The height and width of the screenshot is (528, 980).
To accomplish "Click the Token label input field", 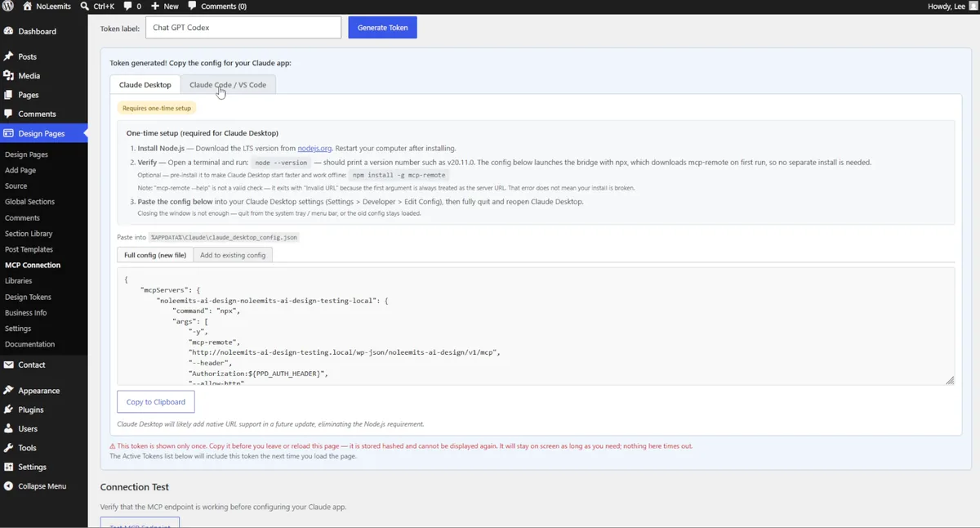I will 243,27.
